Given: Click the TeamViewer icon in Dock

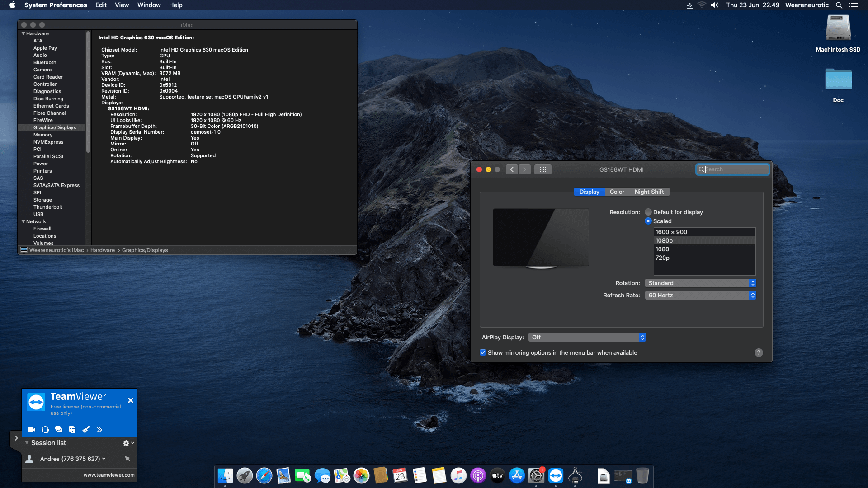Looking at the screenshot, I should pos(556,476).
